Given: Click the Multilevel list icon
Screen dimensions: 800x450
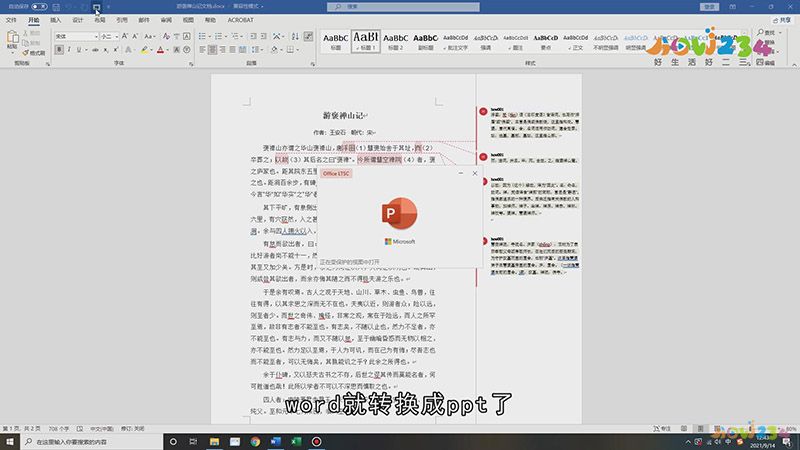Looking at the screenshot, I should coord(234,36).
